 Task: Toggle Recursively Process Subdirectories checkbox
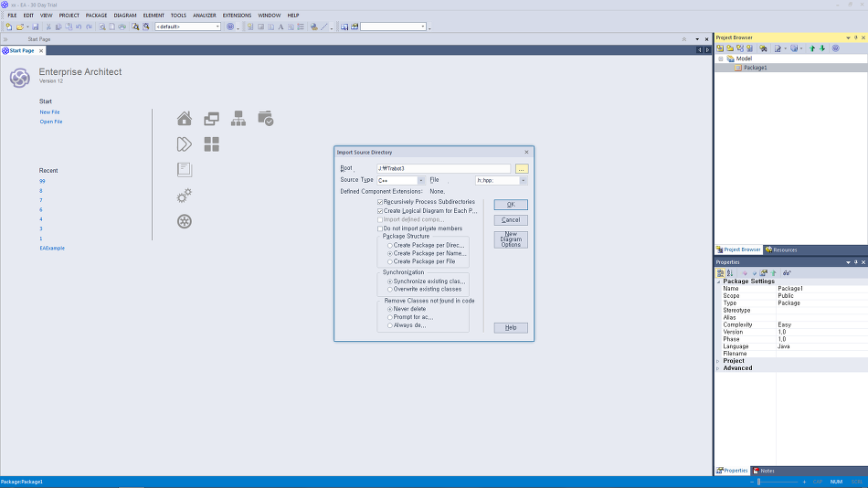click(x=380, y=202)
